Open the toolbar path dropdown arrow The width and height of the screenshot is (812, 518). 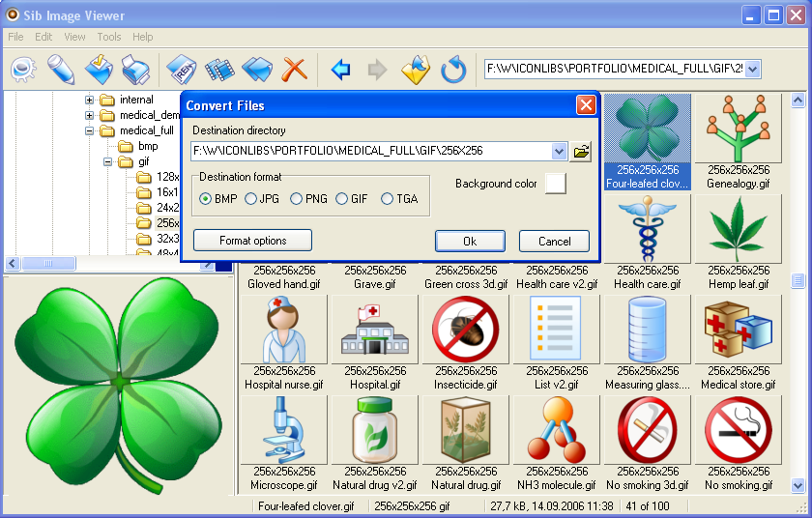[753, 69]
